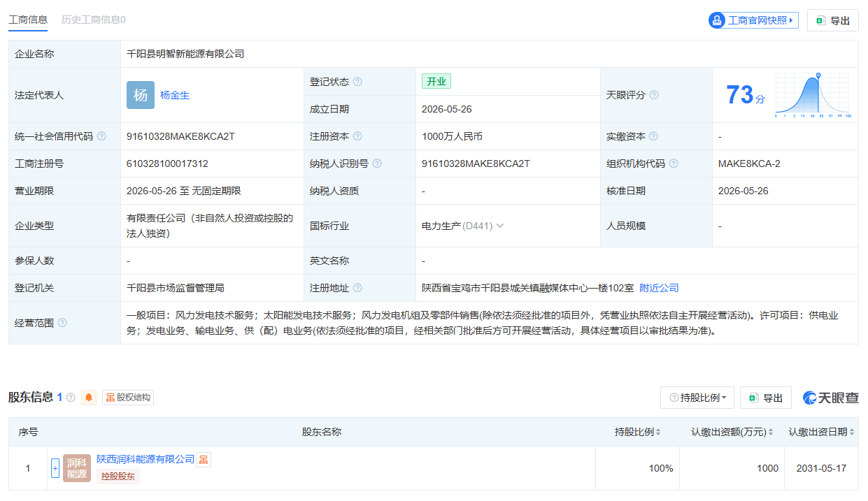Click help icon beside 股东信息 heading
Screen dimensions: 868x501
pyautogui.click(x=71, y=398)
